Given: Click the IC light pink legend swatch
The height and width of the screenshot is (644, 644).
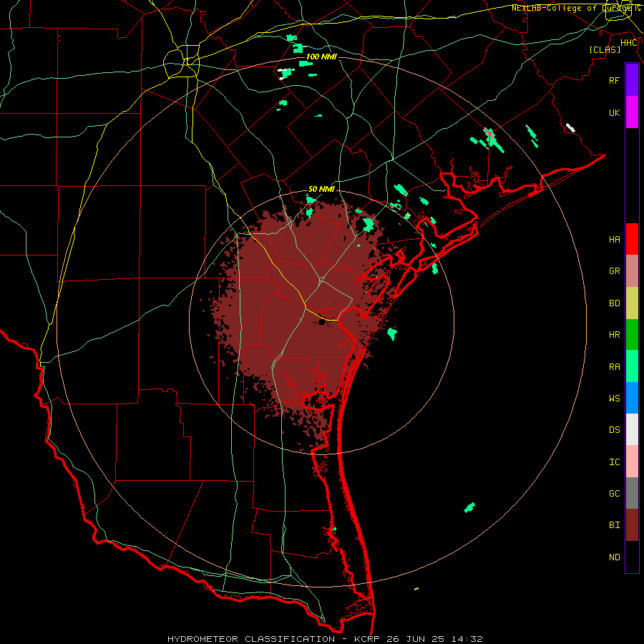Looking at the screenshot, I should [x=632, y=462].
